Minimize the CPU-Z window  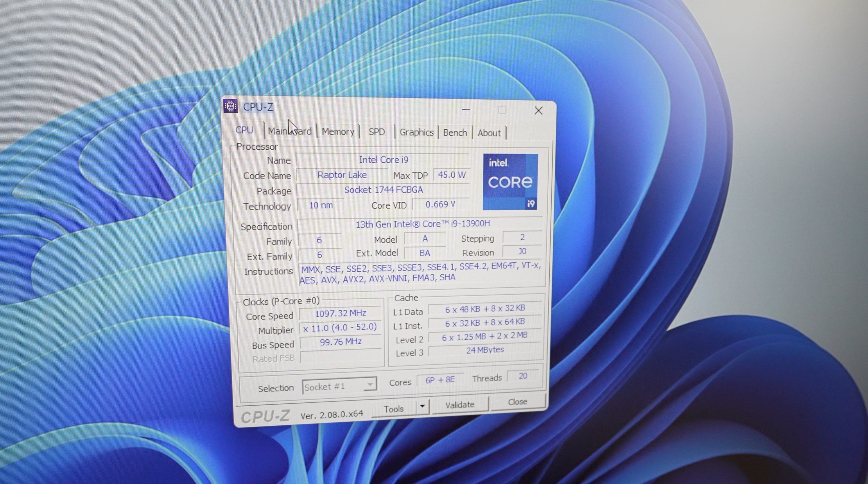click(x=466, y=110)
